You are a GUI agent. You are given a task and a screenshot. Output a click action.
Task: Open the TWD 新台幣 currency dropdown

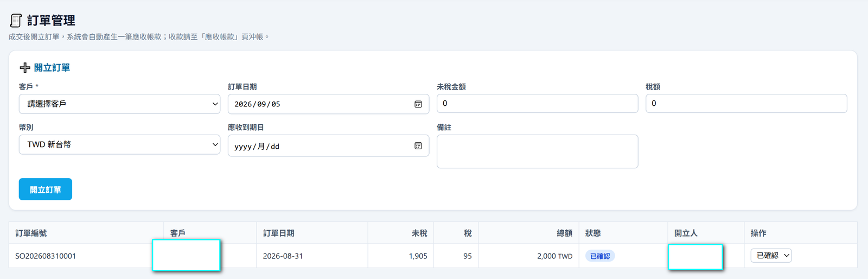(x=119, y=144)
